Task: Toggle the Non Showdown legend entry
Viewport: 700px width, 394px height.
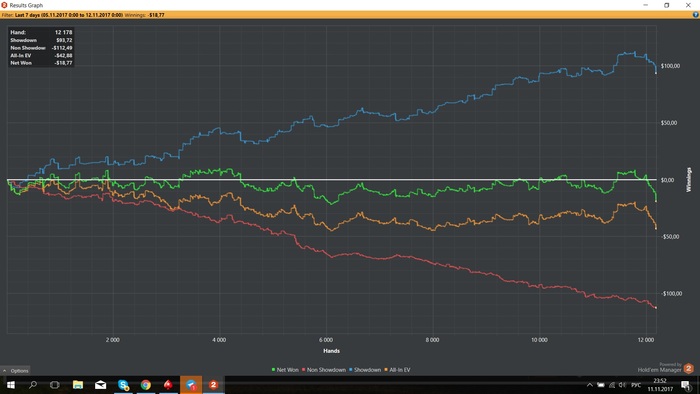Action: click(x=324, y=370)
